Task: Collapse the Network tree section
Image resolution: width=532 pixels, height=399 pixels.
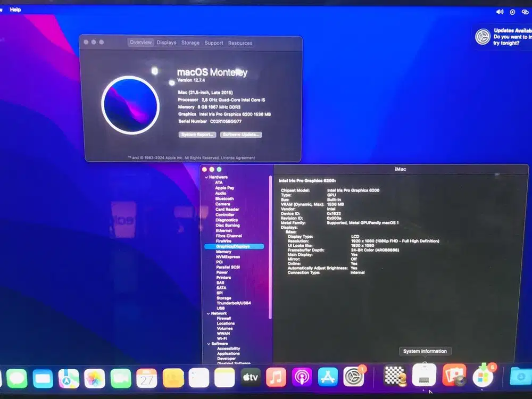Action: click(207, 313)
